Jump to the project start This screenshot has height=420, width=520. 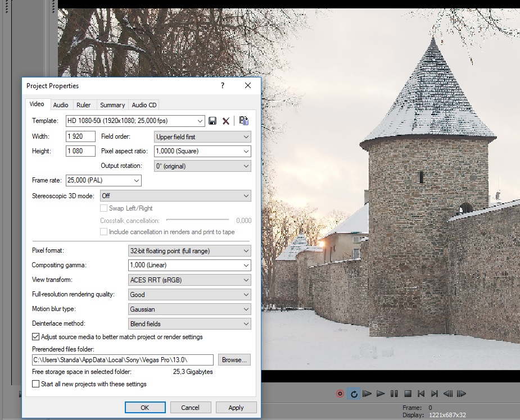tap(421, 394)
